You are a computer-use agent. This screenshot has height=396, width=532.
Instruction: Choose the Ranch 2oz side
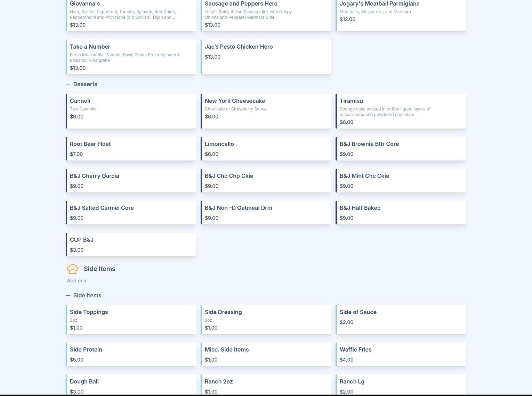[x=266, y=385]
